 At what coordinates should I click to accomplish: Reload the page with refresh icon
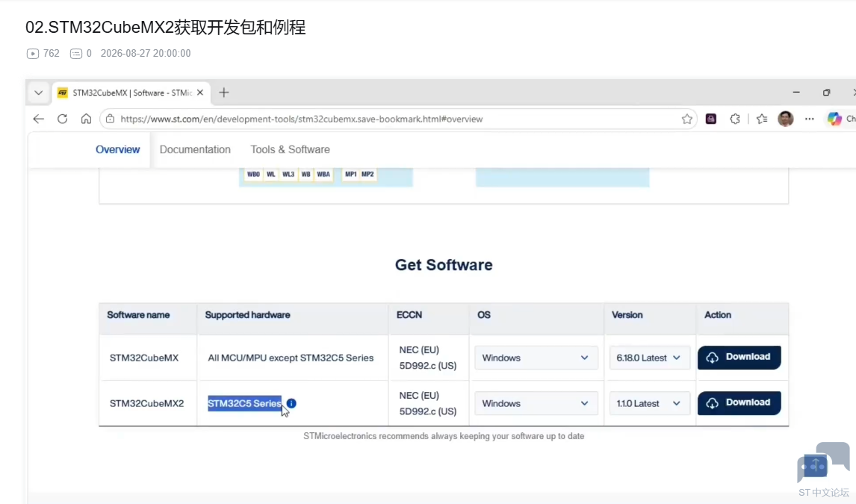point(62,119)
